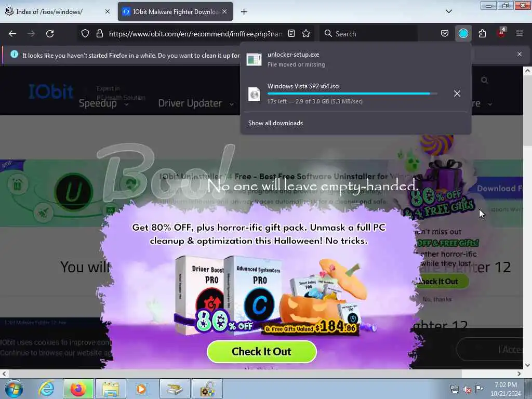This screenshot has height=399, width=532.
Task: Click the forward navigation arrow
Action: point(31,34)
